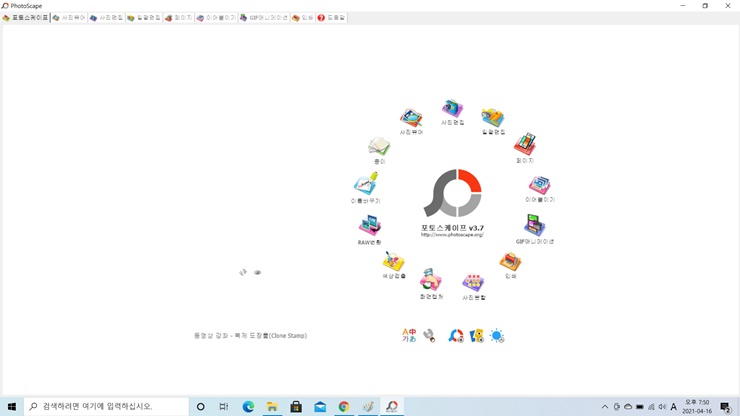
Task: Launch 일괄편집 batch editor circle icon
Action: pyautogui.click(x=493, y=121)
